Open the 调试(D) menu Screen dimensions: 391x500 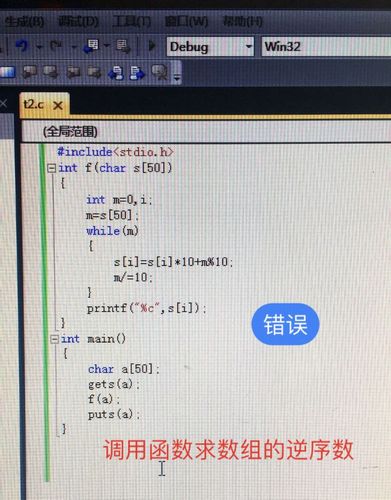click(78, 22)
